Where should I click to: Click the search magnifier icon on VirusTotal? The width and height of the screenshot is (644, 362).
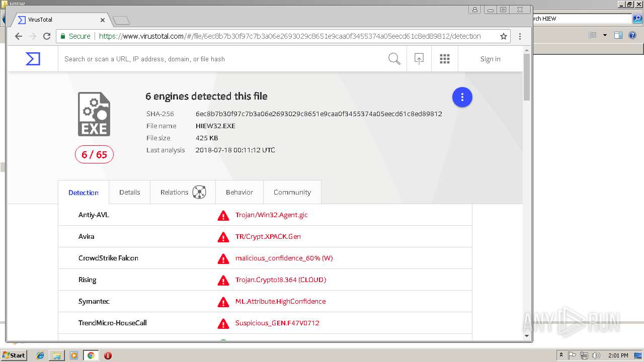tap(394, 59)
